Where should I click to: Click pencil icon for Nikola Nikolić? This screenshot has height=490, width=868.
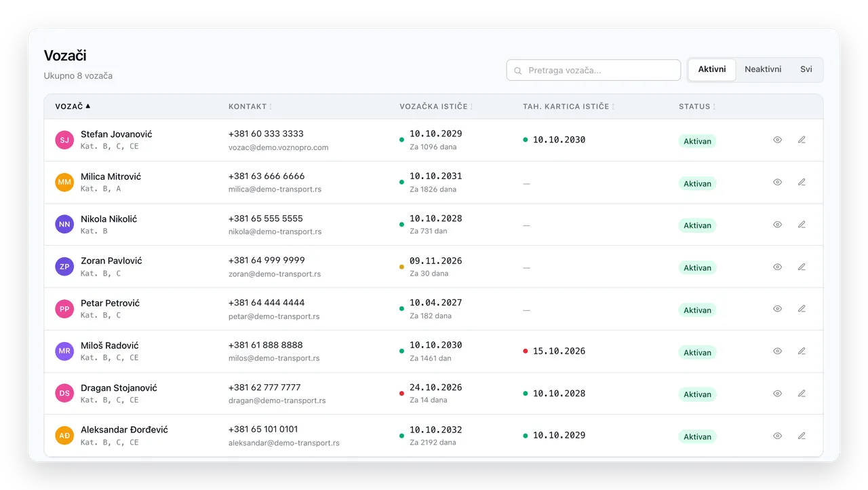(802, 225)
